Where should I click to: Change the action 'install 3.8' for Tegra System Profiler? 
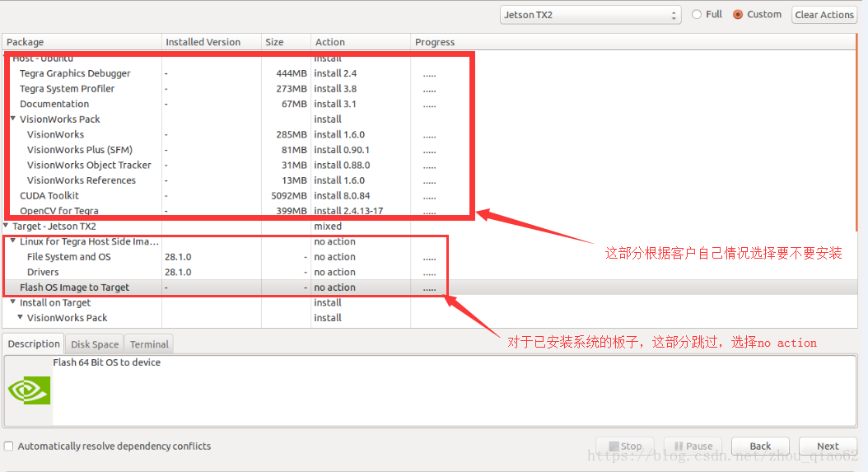click(x=335, y=89)
